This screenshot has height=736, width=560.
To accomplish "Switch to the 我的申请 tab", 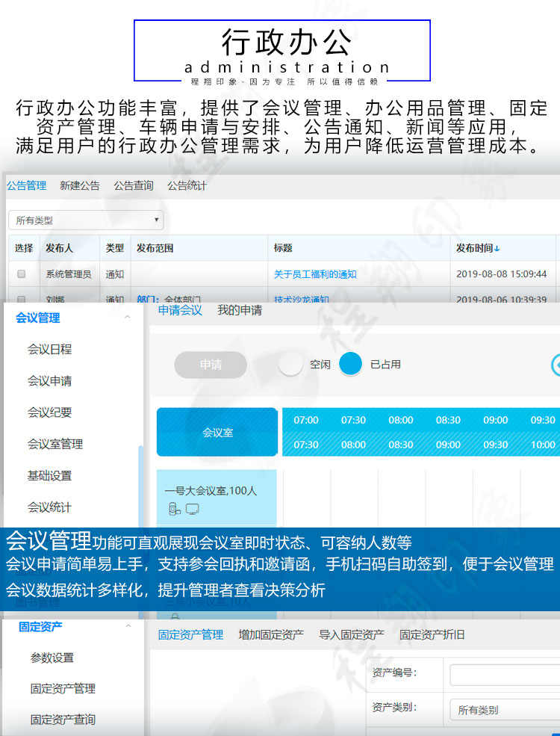I will 240,310.
